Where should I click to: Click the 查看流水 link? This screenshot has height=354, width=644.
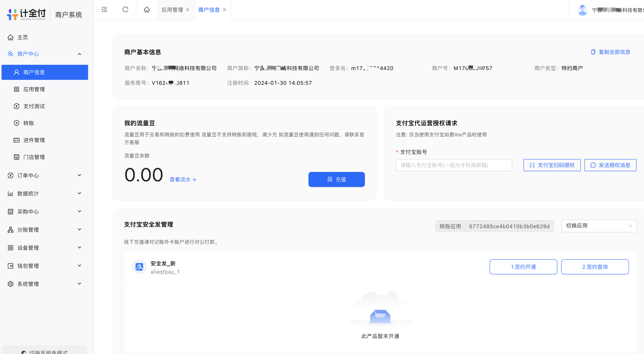tap(183, 179)
